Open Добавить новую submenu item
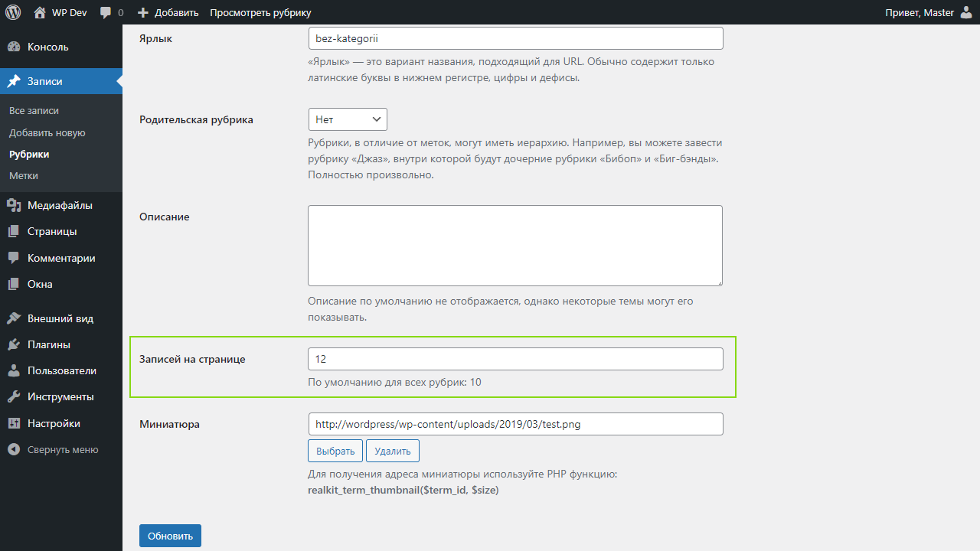The height and width of the screenshot is (551, 980). click(47, 132)
